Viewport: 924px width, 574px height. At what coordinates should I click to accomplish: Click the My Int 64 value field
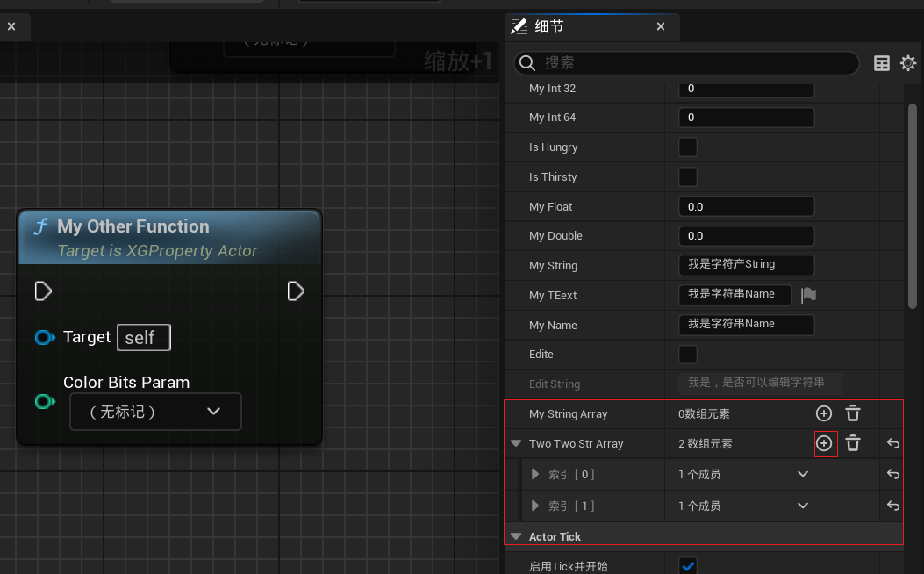[x=747, y=118]
